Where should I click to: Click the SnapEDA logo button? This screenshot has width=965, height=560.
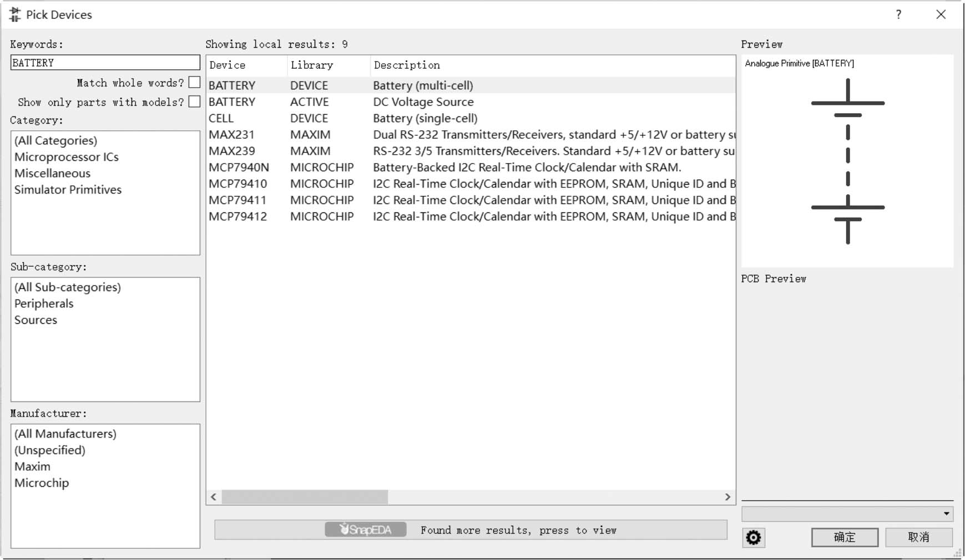click(x=366, y=530)
